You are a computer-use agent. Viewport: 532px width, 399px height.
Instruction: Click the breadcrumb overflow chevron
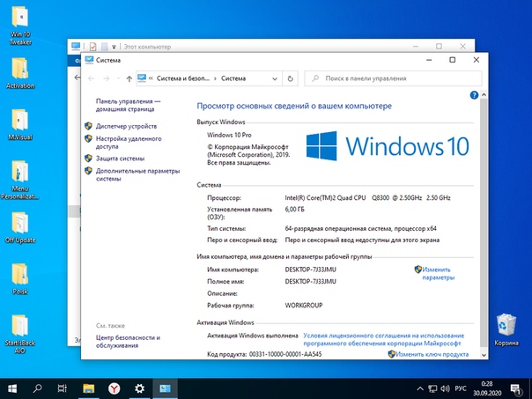click(151, 78)
